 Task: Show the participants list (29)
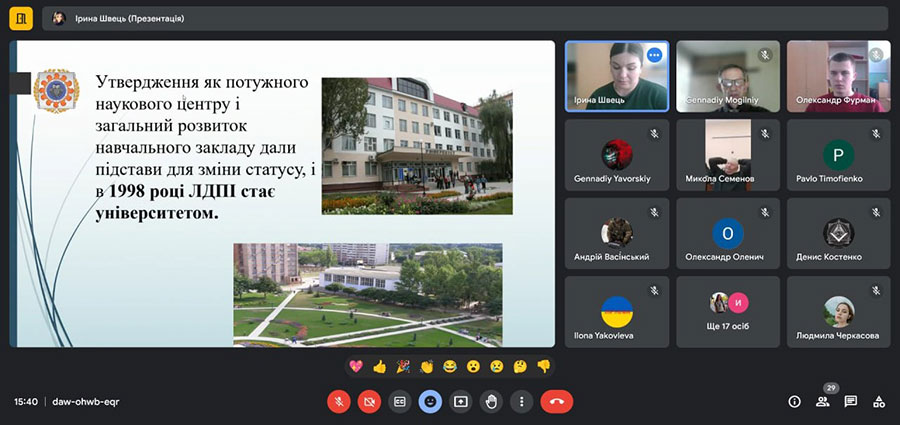tap(823, 401)
